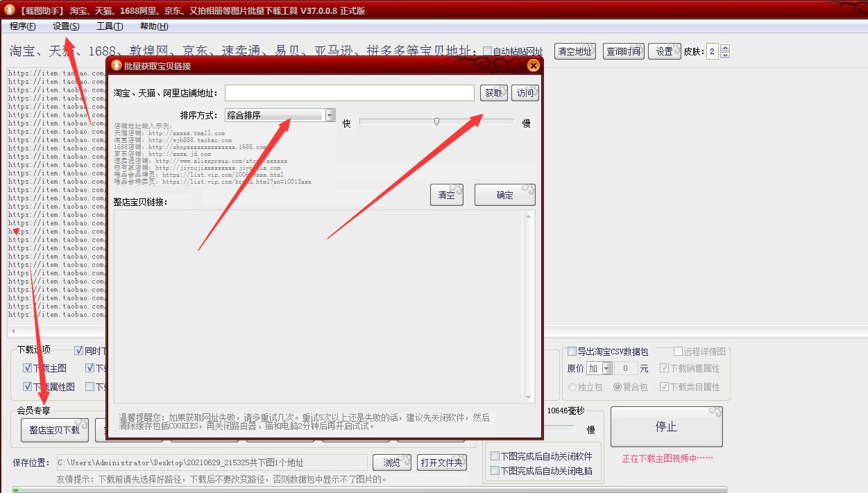Click the app icon in main title bar
This screenshot has height=493, width=868.
[x=10, y=10]
